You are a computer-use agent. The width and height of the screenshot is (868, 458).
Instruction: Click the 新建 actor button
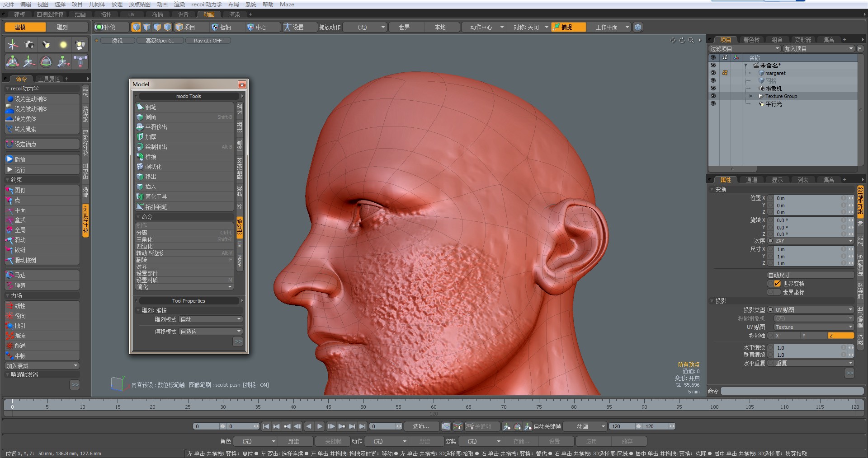pos(293,441)
